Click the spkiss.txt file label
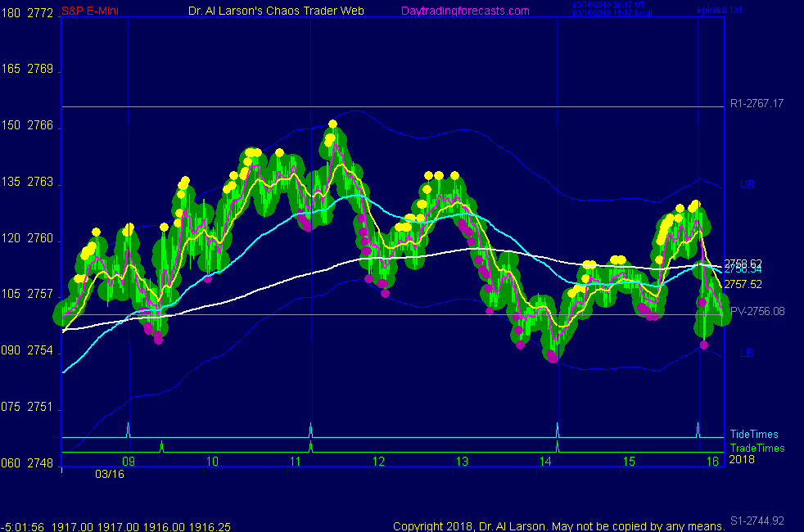The height and width of the screenshot is (532, 804). coord(719,10)
